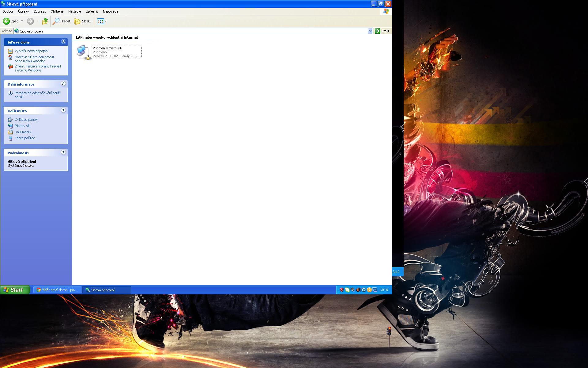Open the Hledat search tool
Viewport: 588px width, 368px height.
point(62,21)
